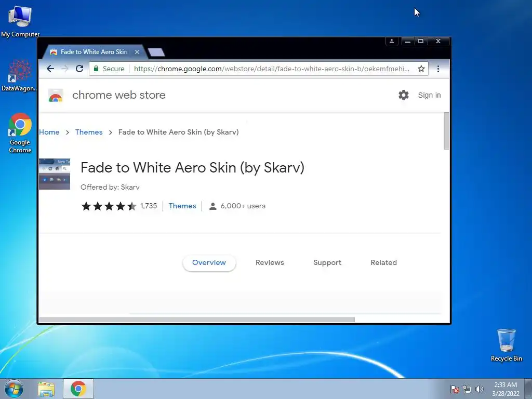Reload the page using refresh icon
The width and height of the screenshot is (532, 399).
coord(79,69)
